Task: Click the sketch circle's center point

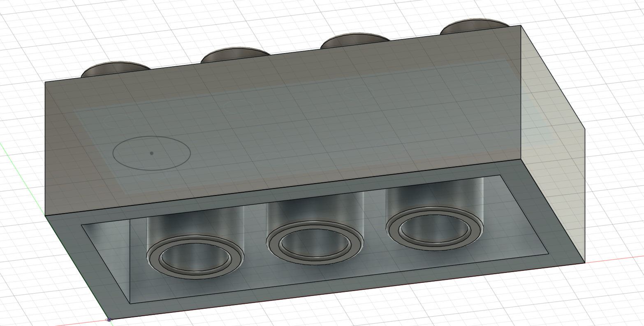Action: pos(152,153)
